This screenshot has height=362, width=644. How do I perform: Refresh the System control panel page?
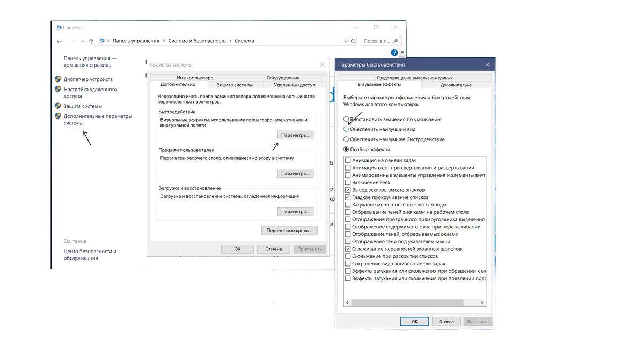point(353,41)
